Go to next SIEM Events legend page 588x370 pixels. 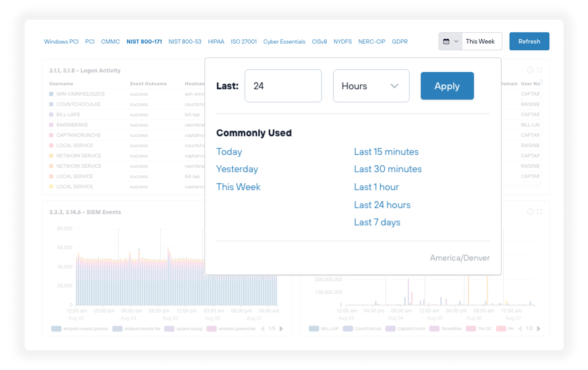click(x=281, y=329)
